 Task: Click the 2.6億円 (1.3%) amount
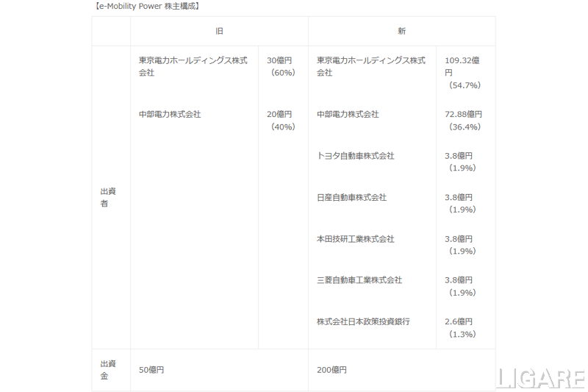[460, 328]
